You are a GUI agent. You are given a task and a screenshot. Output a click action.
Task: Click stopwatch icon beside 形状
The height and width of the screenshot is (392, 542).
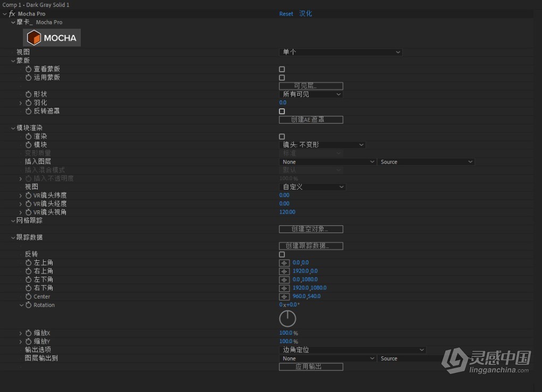click(x=28, y=94)
